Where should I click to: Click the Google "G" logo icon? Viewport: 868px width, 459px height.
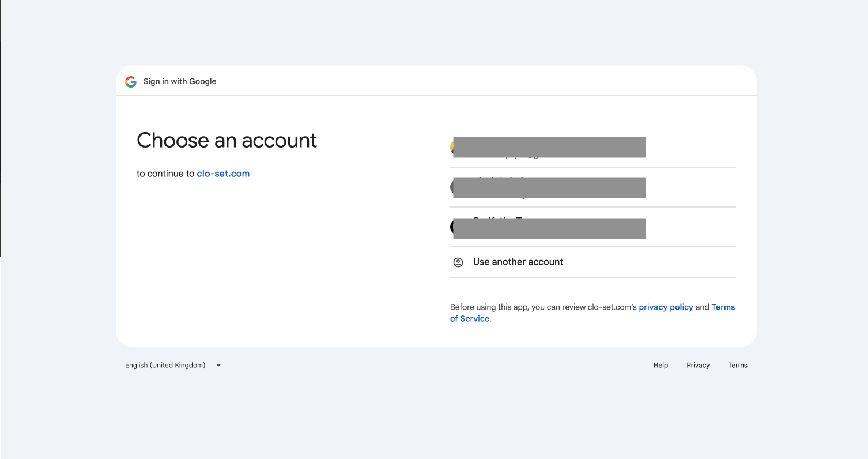coord(131,81)
